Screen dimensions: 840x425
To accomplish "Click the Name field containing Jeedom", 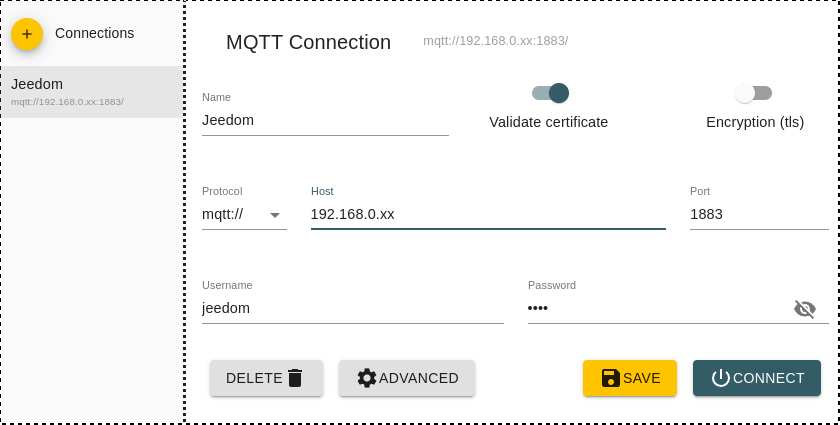I will (324, 120).
